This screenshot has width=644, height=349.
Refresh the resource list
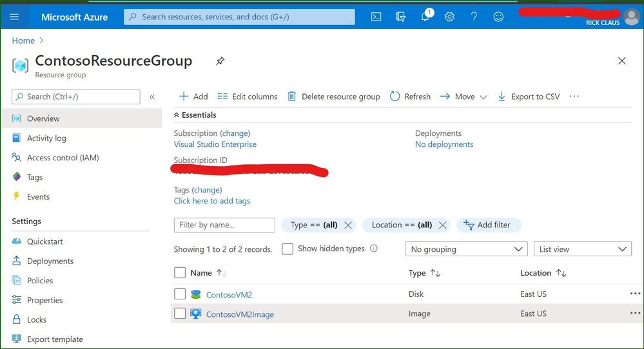[x=410, y=97]
